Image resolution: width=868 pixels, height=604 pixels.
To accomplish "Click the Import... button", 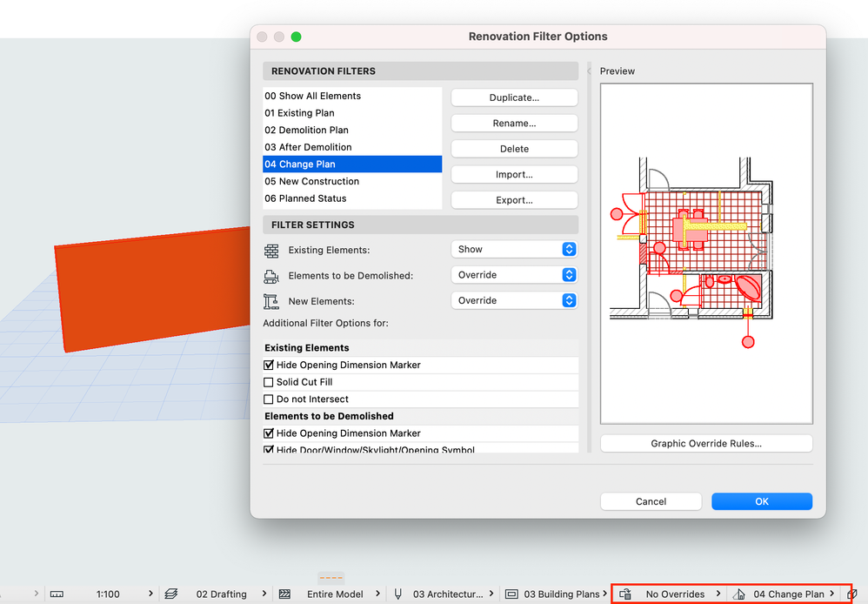I will coord(514,175).
